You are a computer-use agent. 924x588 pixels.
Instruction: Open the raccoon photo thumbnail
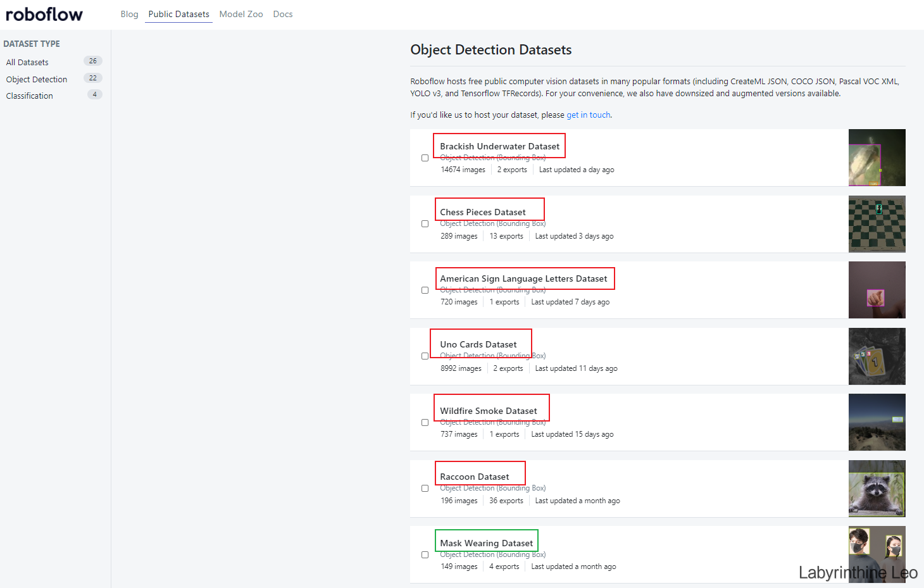(x=877, y=489)
